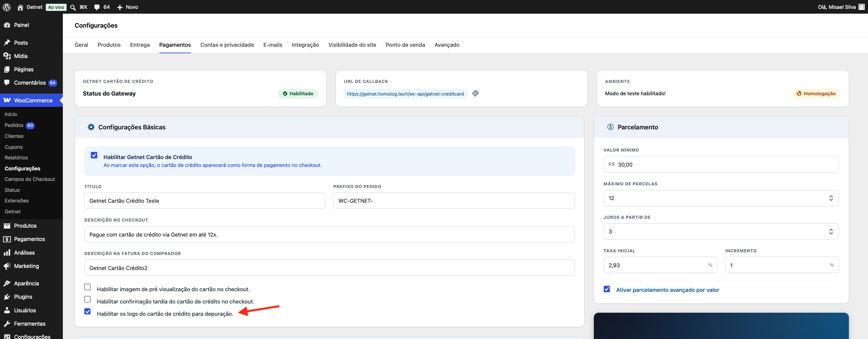This screenshot has width=868, height=339.
Task: Click the Prefixo do pedido field
Action: coord(454,201)
